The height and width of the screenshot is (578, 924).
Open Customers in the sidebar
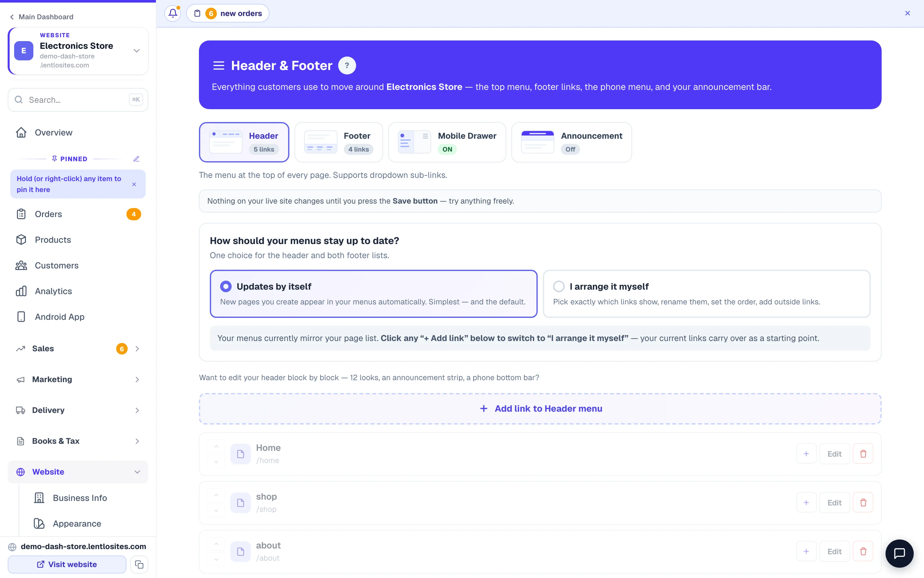(x=78, y=265)
